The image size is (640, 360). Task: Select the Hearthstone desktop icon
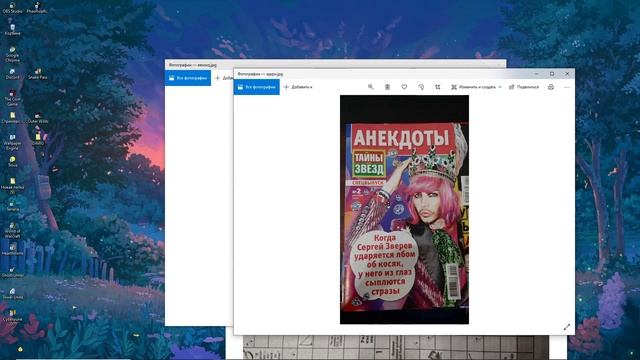click(13, 250)
